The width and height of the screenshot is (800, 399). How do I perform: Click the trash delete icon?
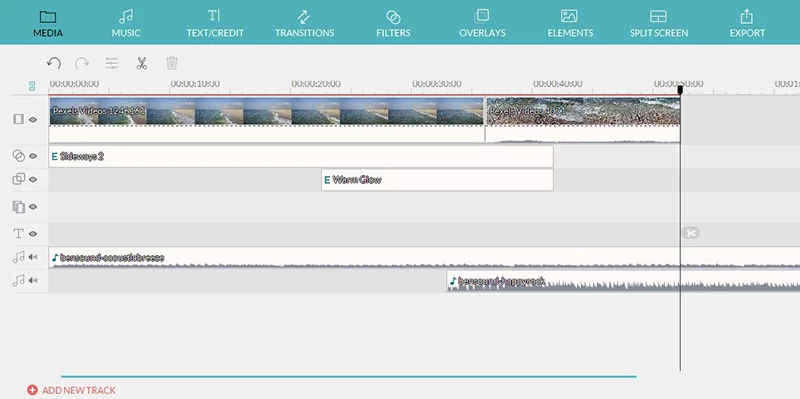pos(171,63)
